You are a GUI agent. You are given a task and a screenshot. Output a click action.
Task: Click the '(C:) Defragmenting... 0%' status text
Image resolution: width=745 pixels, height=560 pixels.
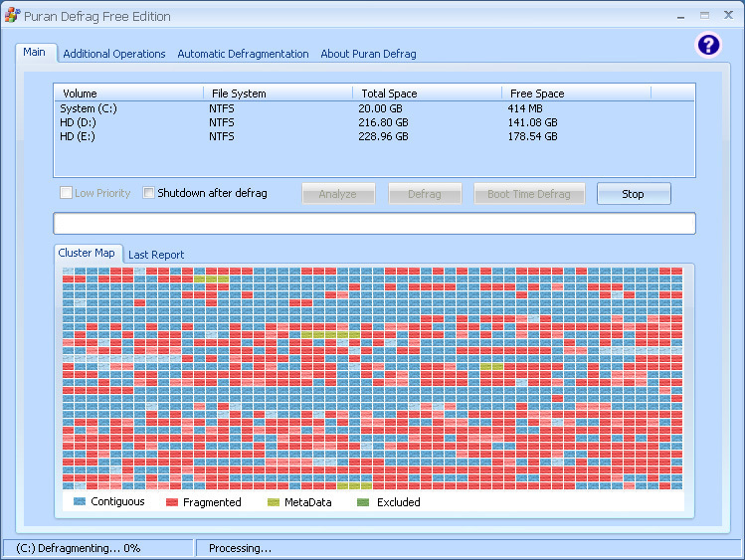(x=78, y=548)
